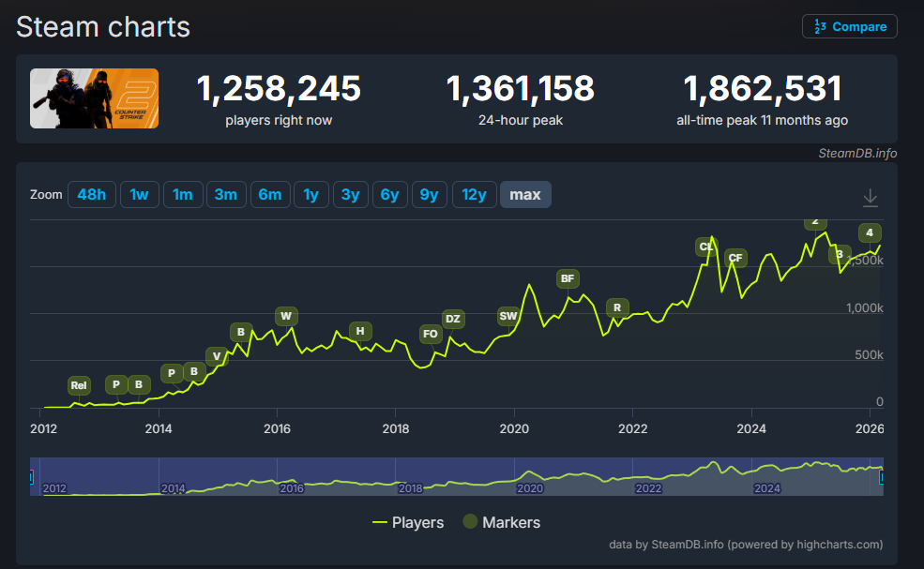Image resolution: width=924 pixels, height=569 pixels.
Task: Click the 1,862,531 all-time peak figure
Action: pyautogui.click(x=763, y=88)
